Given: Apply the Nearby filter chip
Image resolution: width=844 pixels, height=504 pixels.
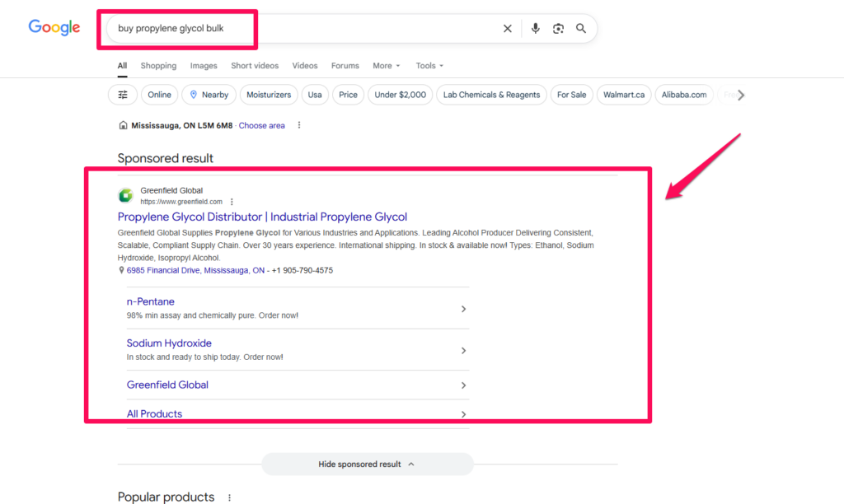Looking at the screenshot, I should coord(209,95).
